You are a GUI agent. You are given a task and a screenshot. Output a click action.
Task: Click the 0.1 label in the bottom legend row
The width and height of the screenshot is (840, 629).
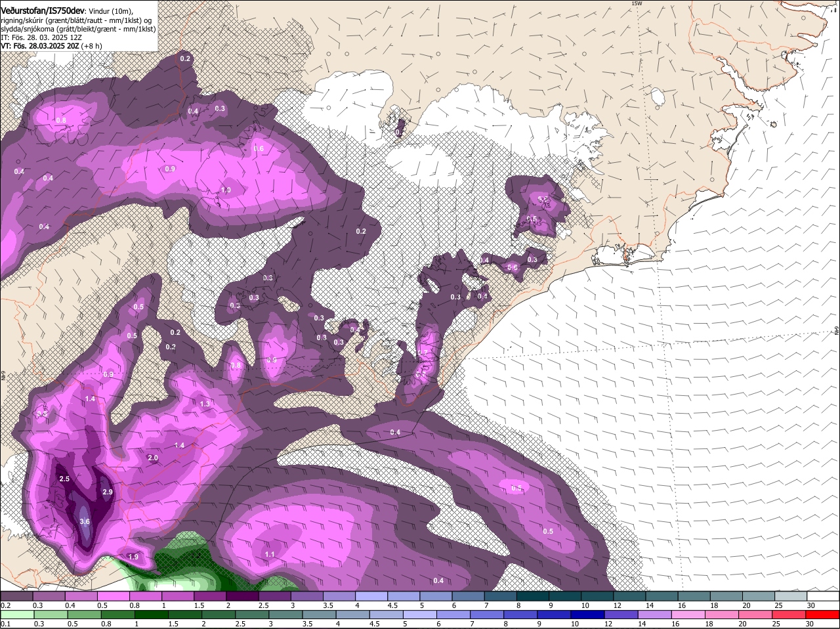(x=5, y=624)
